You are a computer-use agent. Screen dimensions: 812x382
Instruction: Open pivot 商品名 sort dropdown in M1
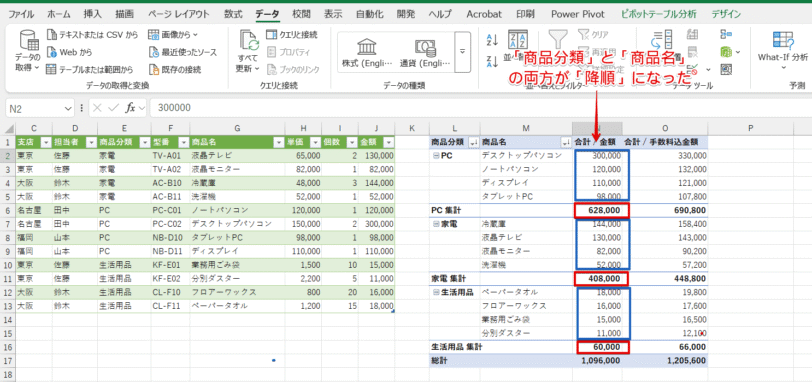[566, 142]
